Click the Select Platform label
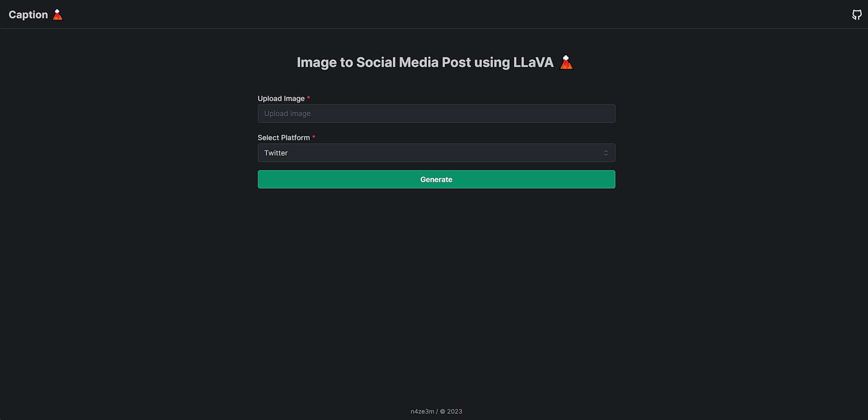This screenshot has height=420, width=868. coord(283,137)
